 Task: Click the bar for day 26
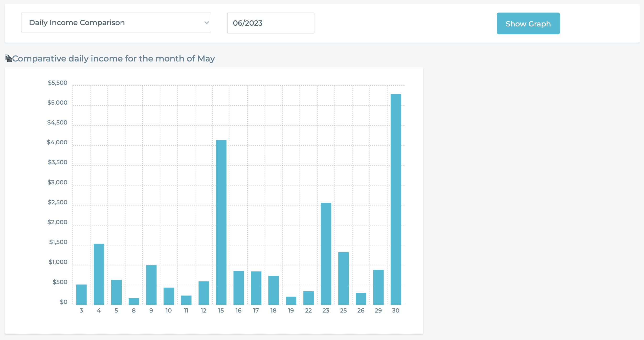(x=361, y=299)
